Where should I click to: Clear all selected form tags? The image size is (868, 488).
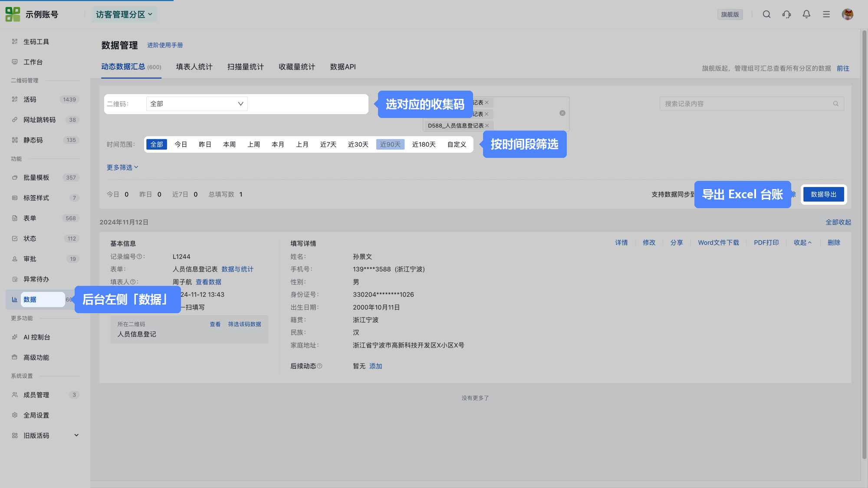(562, 113)
